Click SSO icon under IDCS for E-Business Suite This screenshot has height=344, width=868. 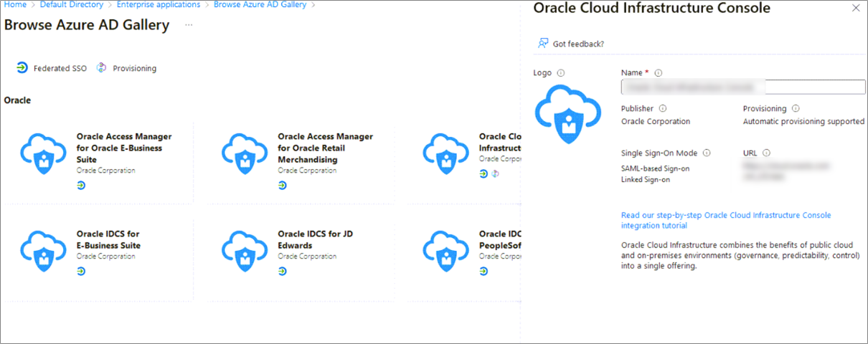pos(81,271)
